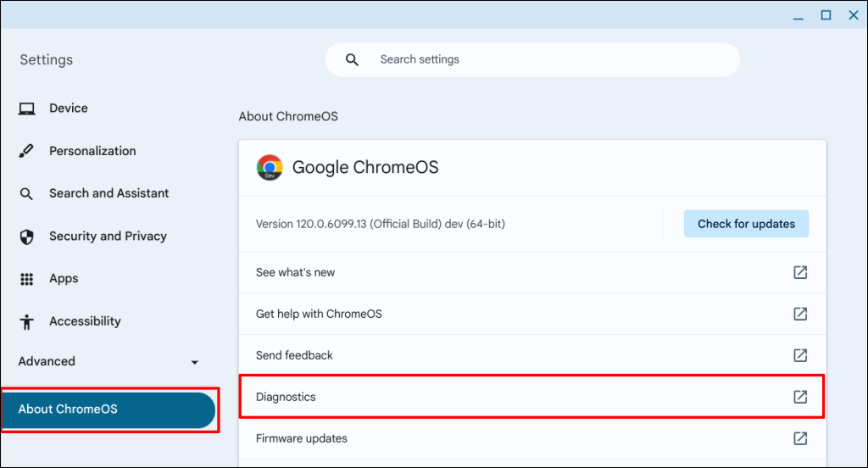Click the search magnifier icon in search bar
The image size is (868, 468).
(x=353, y=59)
